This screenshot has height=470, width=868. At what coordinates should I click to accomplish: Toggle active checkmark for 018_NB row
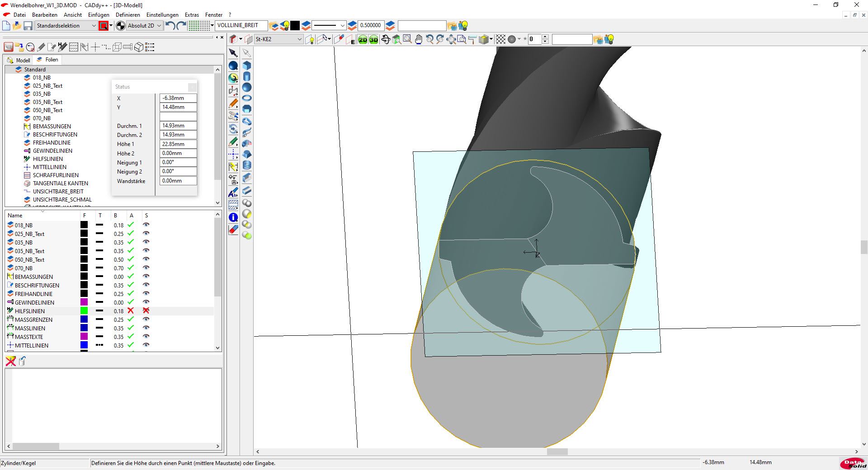coord(131,225)
